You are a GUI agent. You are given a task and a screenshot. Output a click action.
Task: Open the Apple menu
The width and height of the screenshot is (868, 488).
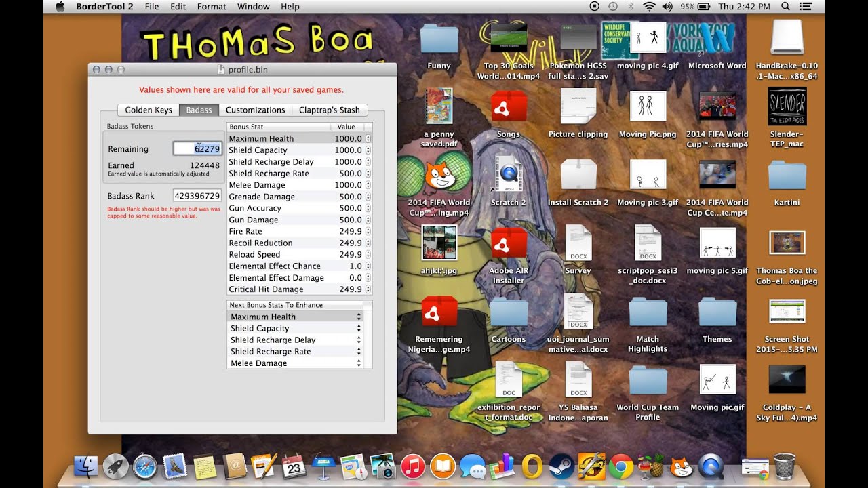pos(60,7)
